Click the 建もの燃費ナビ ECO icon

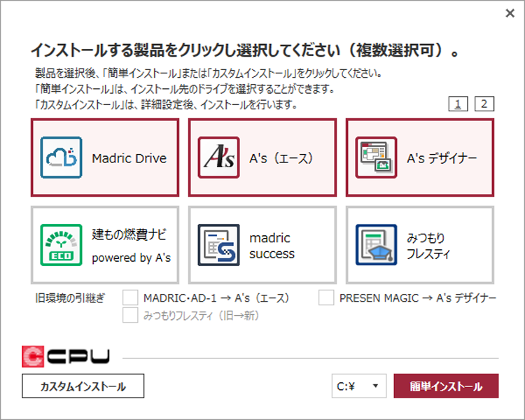pos(62,245)
